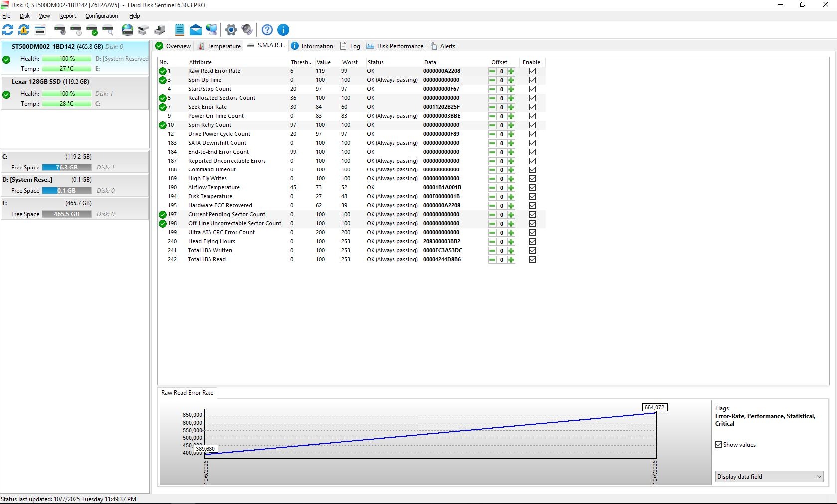Click the C: drive free space bar
The width and height of the screenshot is (837, 504).
point(66,168)
